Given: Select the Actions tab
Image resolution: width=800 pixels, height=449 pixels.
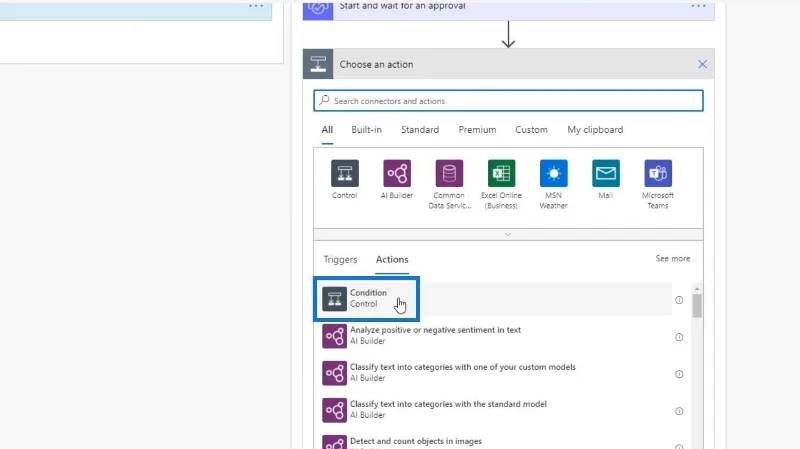Looking at the screenshot, I should (392, 259).
